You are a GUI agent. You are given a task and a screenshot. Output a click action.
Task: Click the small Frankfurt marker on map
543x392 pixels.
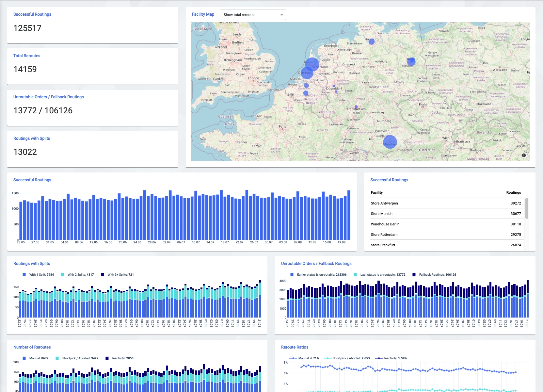(x=356, y=106)
